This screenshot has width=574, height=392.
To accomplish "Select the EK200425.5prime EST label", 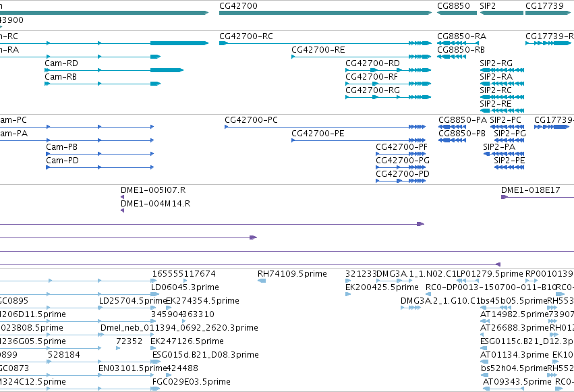I will coord(382,287).
